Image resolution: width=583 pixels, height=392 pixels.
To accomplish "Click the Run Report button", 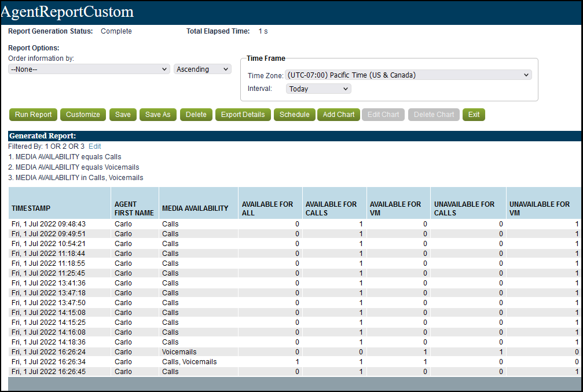I will pos(34,115).
